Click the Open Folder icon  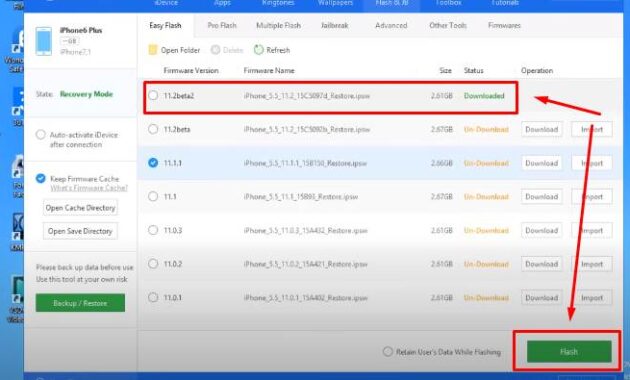click(152, 50)
